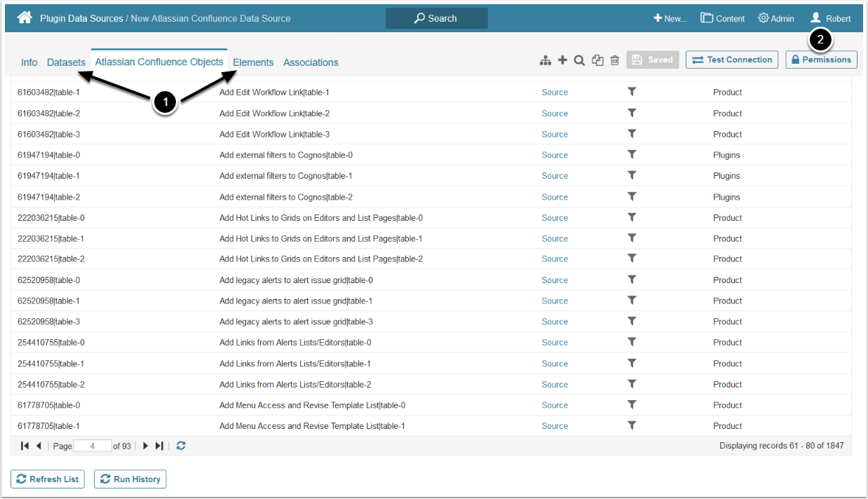868x499 pixels.
Task: Click Test Connection button
Action: click(732, 60)
